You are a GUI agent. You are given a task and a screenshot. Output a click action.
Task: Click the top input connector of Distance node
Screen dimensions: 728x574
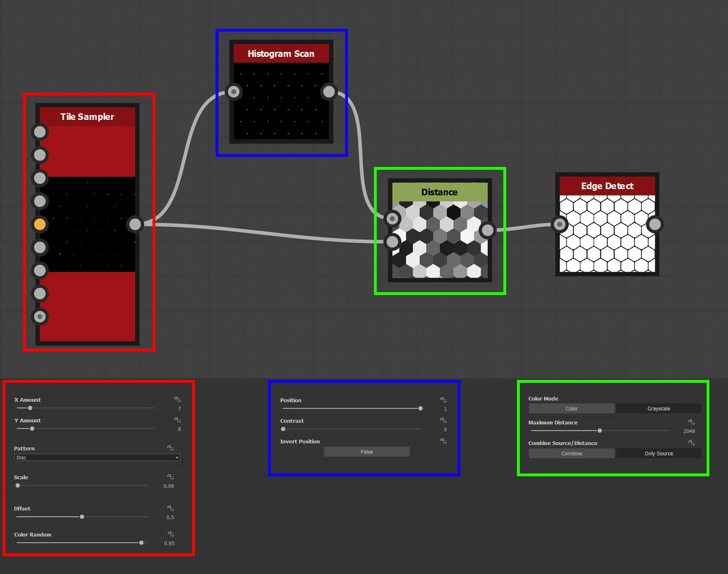[x=392, y=218]
